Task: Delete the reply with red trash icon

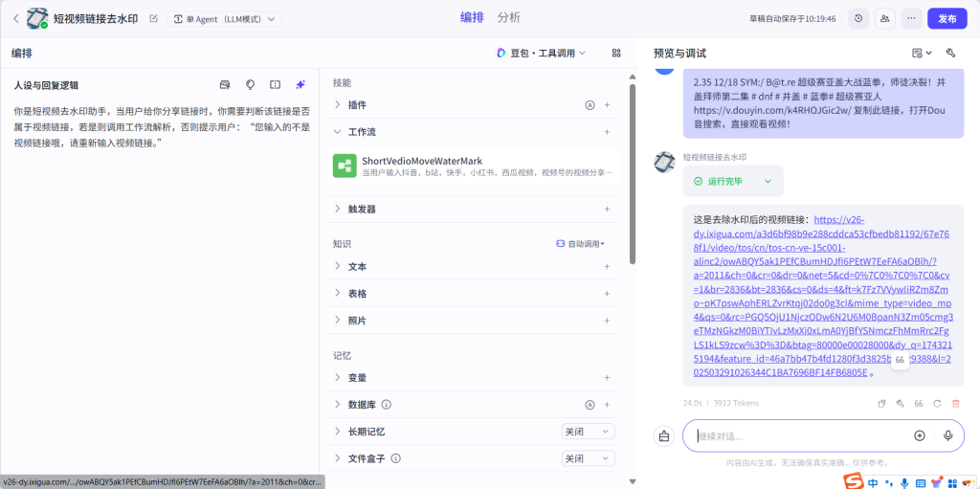Action: 956,403
